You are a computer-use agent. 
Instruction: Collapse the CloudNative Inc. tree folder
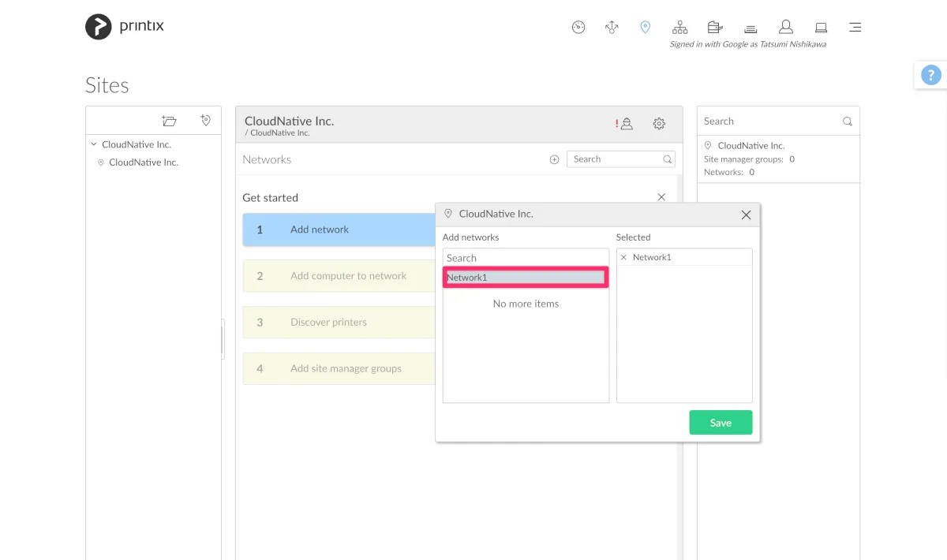94,144
